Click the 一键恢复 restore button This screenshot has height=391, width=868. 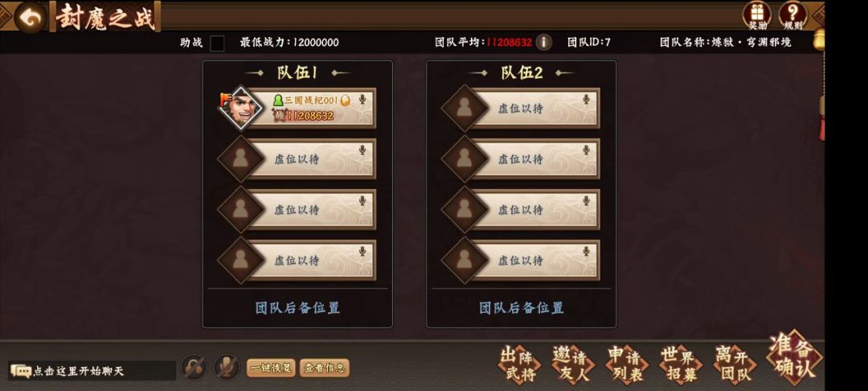click(271, 368)
